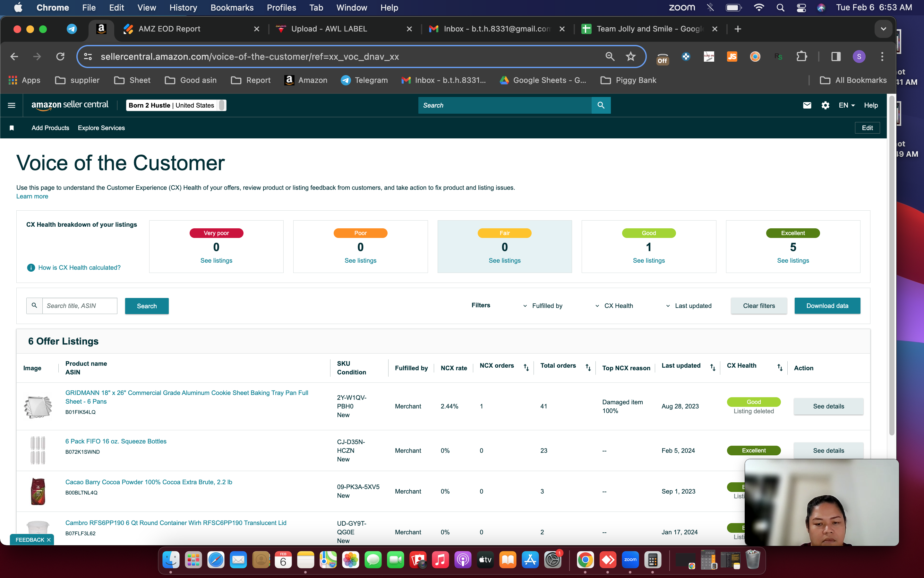See listings under the Very poor card
Viewport: 924px width, 578px height.
click(216, 261)
